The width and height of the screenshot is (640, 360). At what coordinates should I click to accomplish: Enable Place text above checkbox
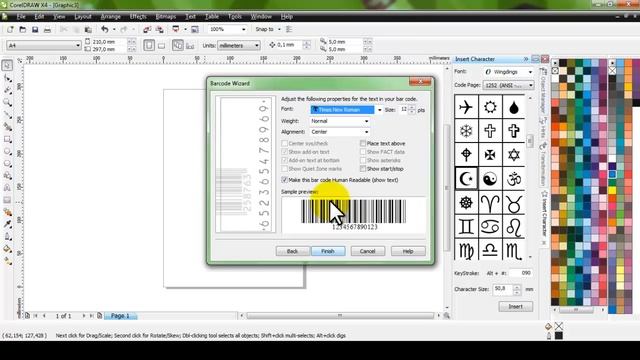coord(362,143)
